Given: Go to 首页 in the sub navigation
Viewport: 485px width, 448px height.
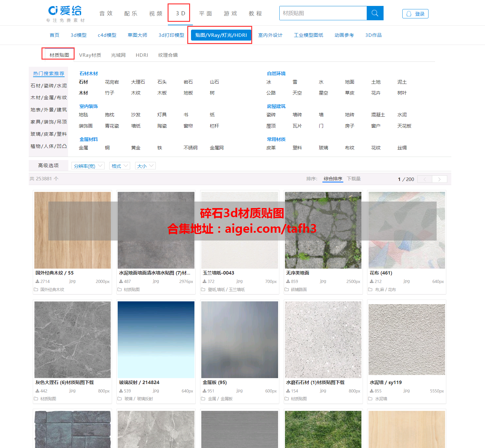Looking at the screenshot, I should [x=55, y=35].
